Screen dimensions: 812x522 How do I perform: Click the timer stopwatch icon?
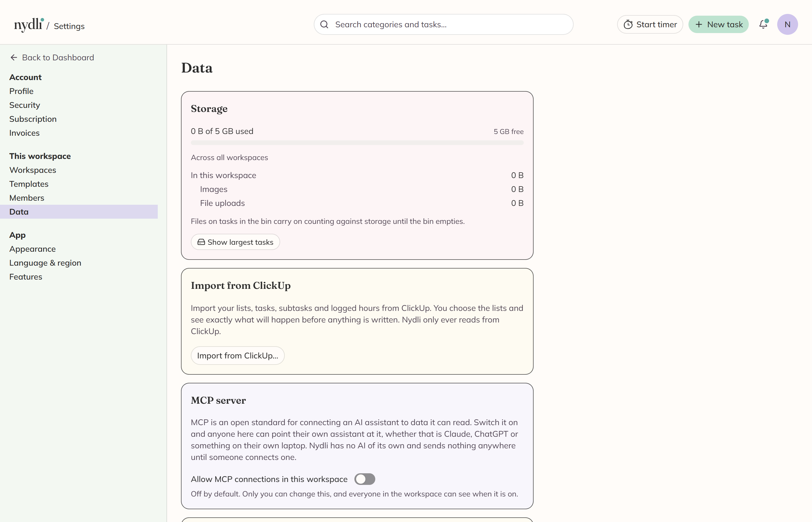628,24
